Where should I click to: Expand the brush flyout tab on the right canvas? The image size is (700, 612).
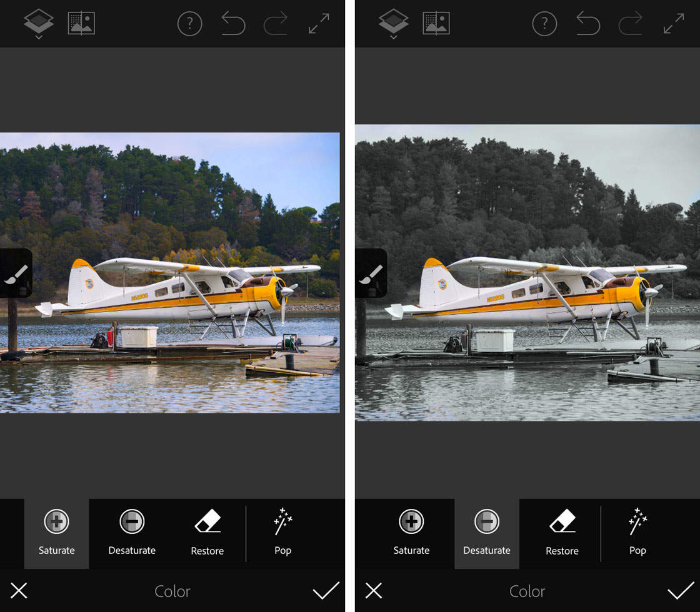point(371,274)
